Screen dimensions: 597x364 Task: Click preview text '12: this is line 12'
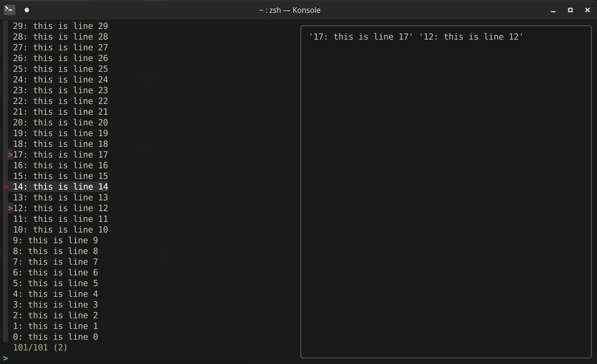click(x=471, y=37)
